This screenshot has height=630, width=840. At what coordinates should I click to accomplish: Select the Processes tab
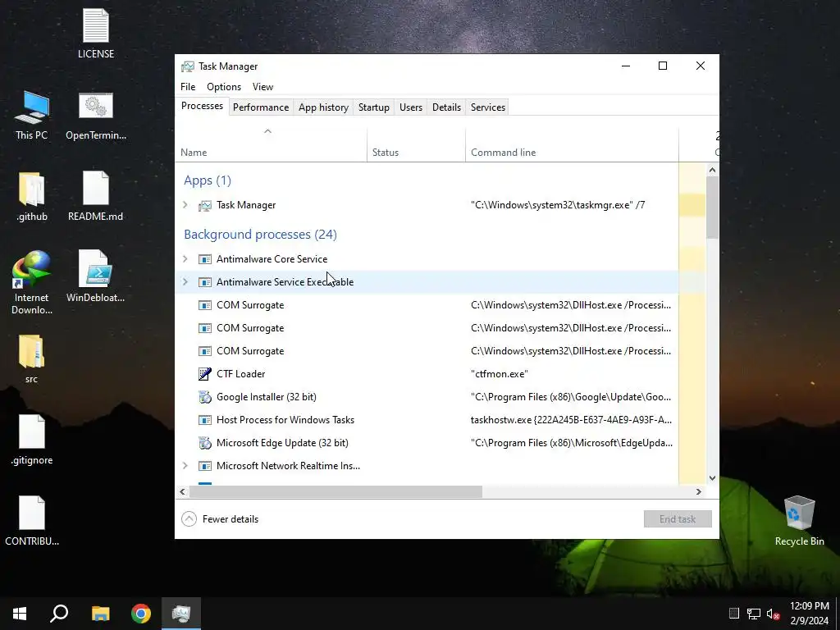coord(202,106)
